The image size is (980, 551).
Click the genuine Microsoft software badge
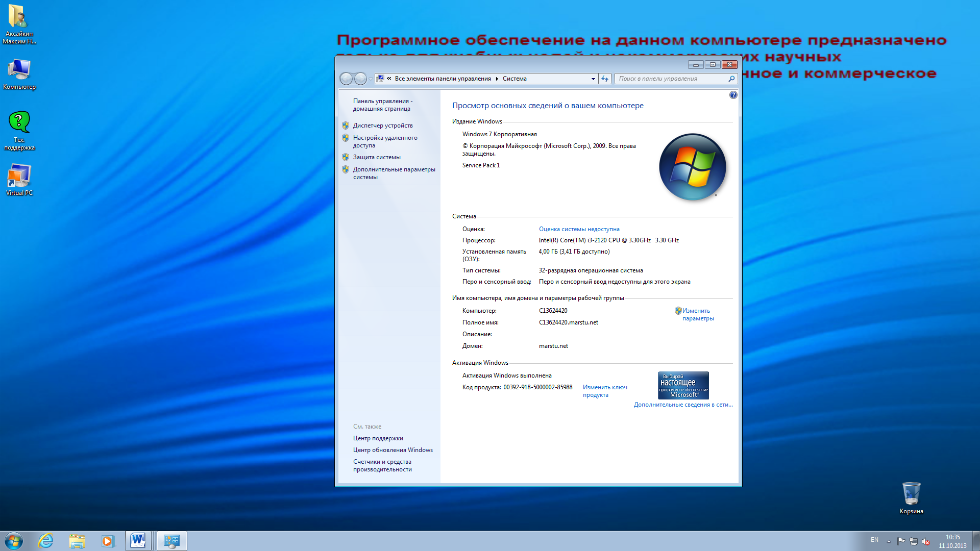683,385
